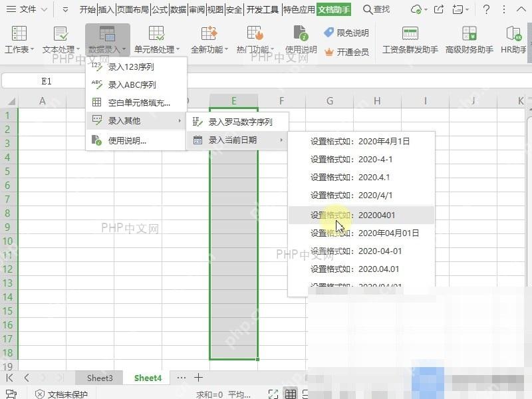Switch to normal grid view icon

291,394
